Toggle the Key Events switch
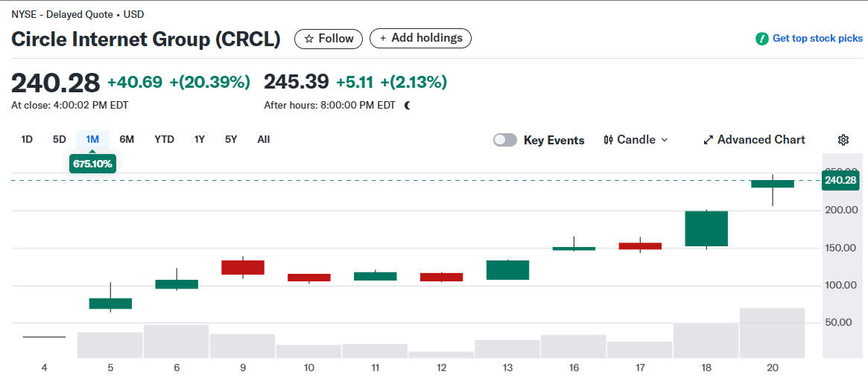The image size is (868, 378). (x=505, y=140)
